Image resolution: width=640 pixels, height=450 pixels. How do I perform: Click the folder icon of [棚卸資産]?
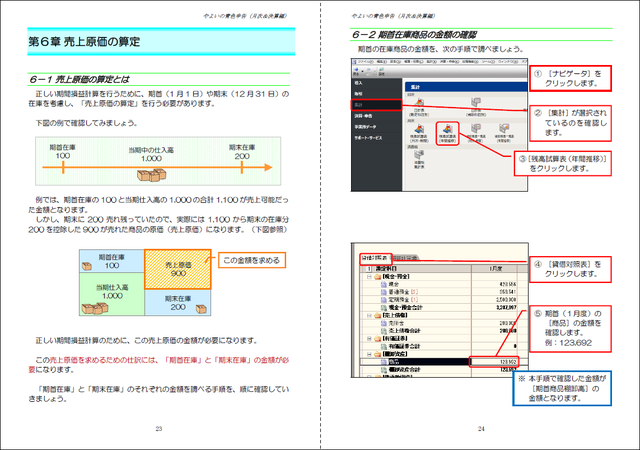point(378,354)
